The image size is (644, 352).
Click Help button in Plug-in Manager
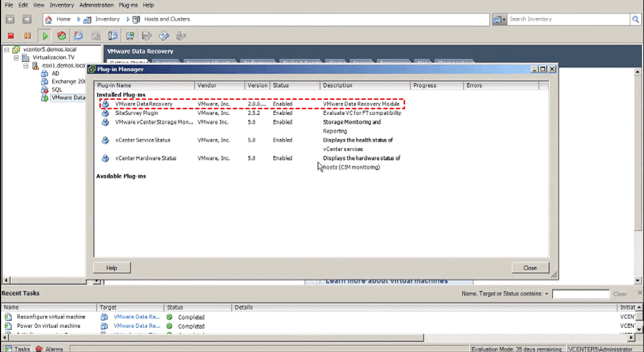[x=112, y=268]
